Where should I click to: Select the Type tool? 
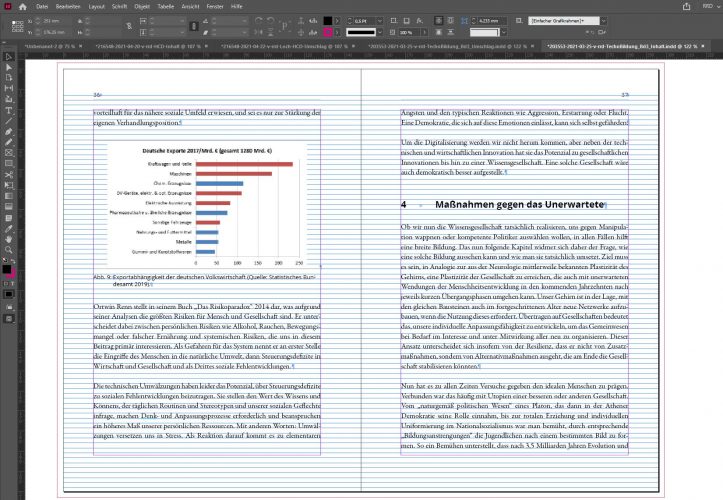click(8, 110)
